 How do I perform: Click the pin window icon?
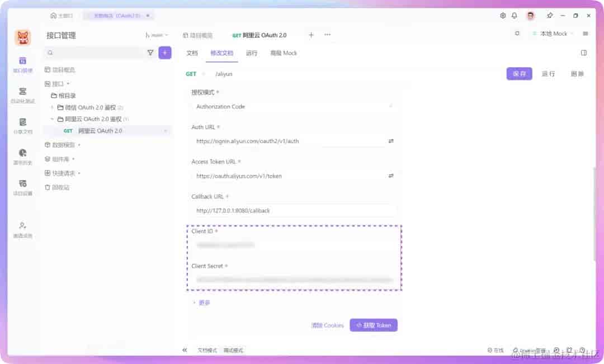click(550, 16)
